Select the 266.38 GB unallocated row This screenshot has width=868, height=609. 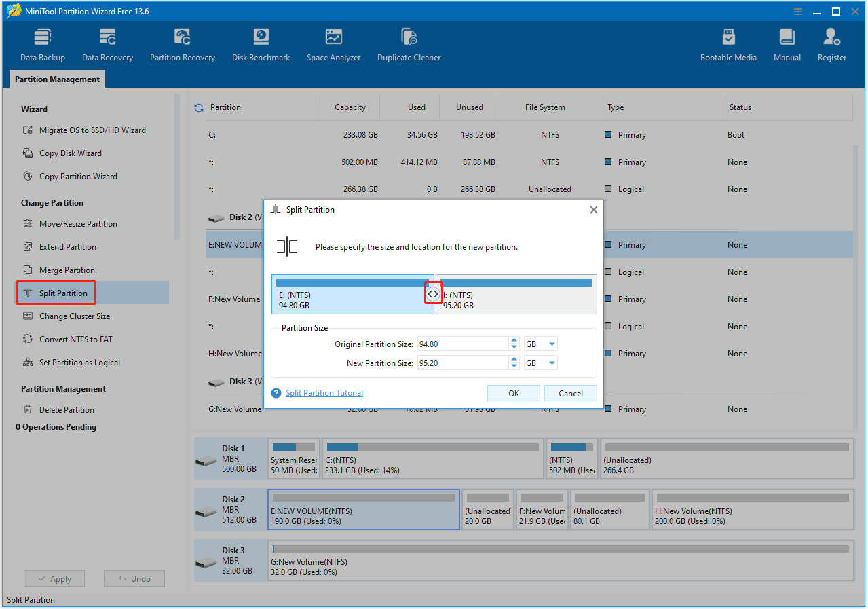tap(529, 189)
